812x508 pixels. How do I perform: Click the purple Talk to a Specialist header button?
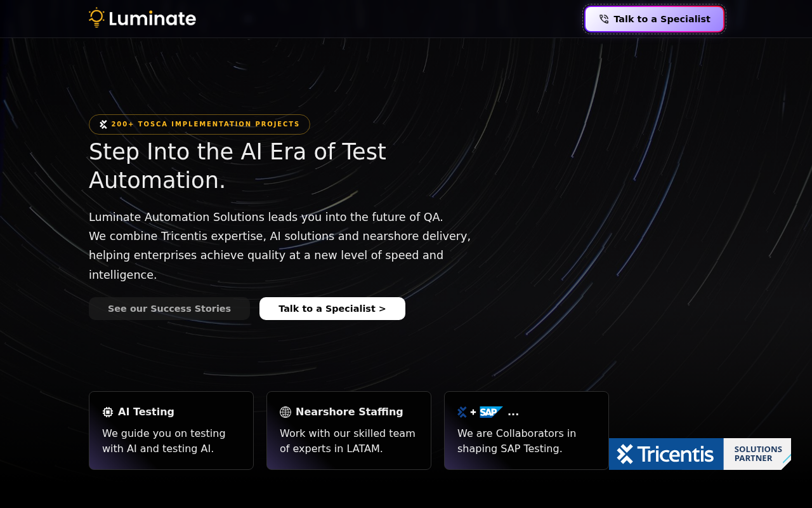click(x=654, y=19)
